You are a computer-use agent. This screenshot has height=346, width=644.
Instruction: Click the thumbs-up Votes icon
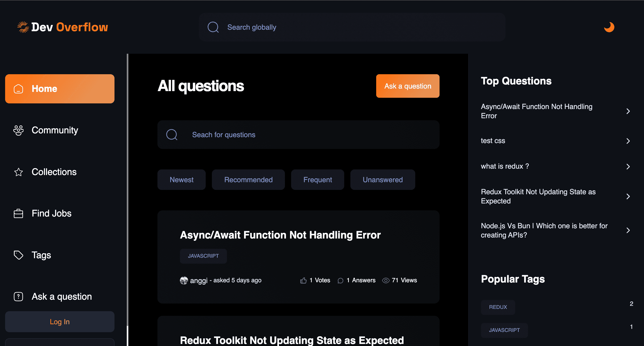(303, 280)
